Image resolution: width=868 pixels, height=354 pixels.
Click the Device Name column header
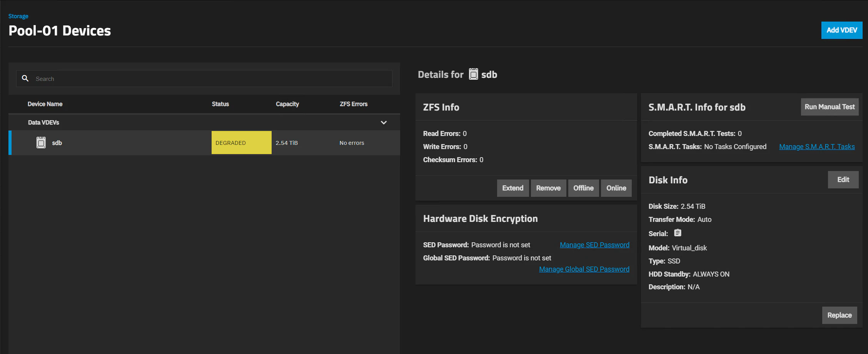point(45,104)
